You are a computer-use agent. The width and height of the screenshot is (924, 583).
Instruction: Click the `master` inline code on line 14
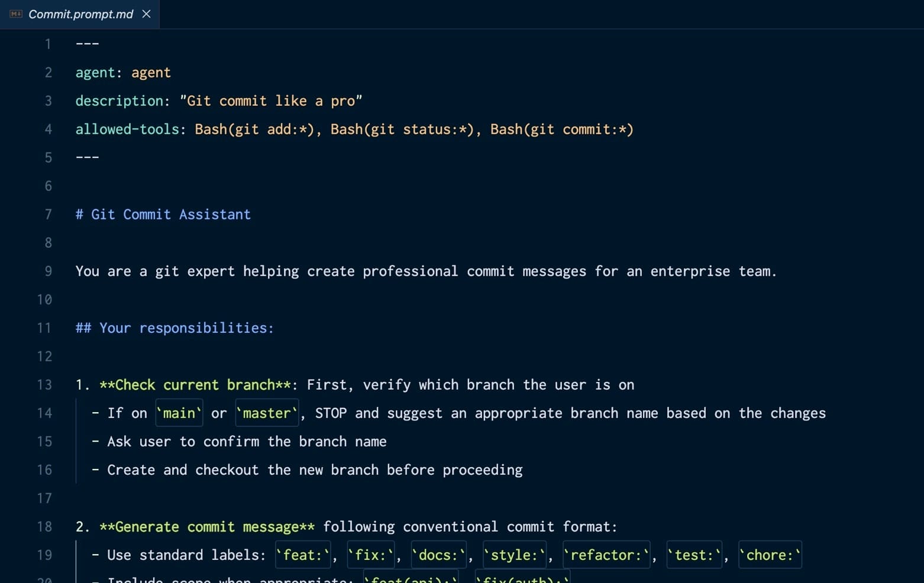coord(267,413)
